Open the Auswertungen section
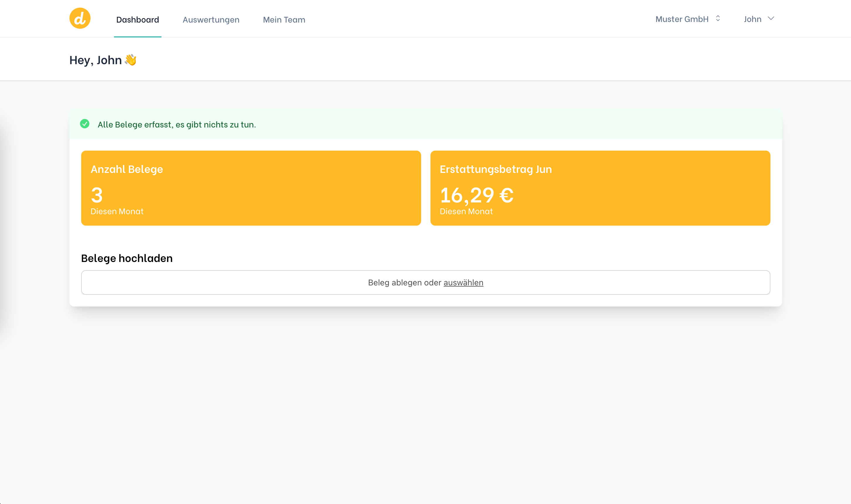 tap(211, 20)
